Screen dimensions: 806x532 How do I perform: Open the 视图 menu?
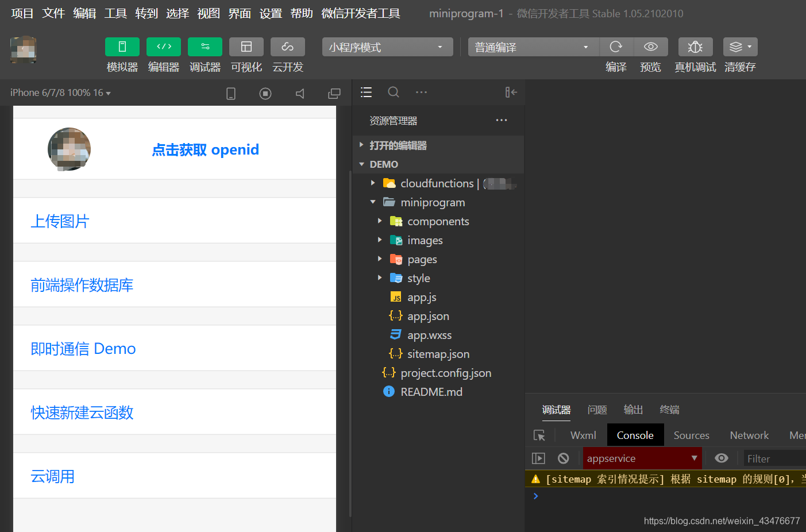209,13
